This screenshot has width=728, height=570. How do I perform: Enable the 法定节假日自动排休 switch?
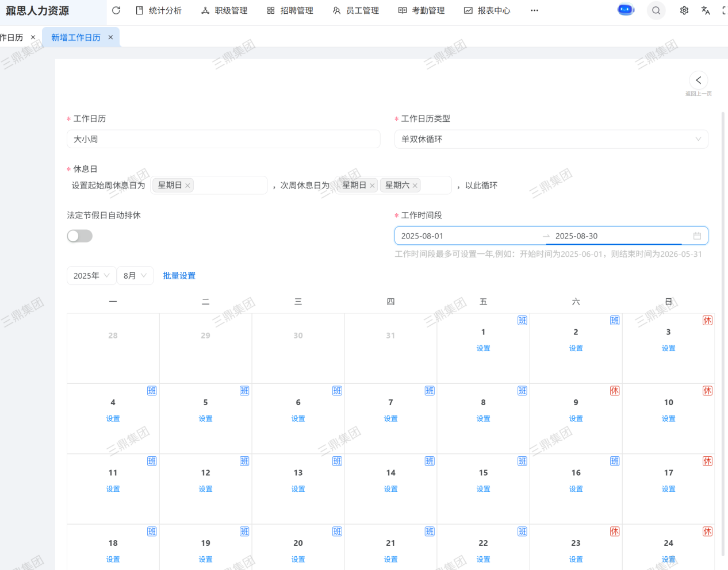point(79,236)
